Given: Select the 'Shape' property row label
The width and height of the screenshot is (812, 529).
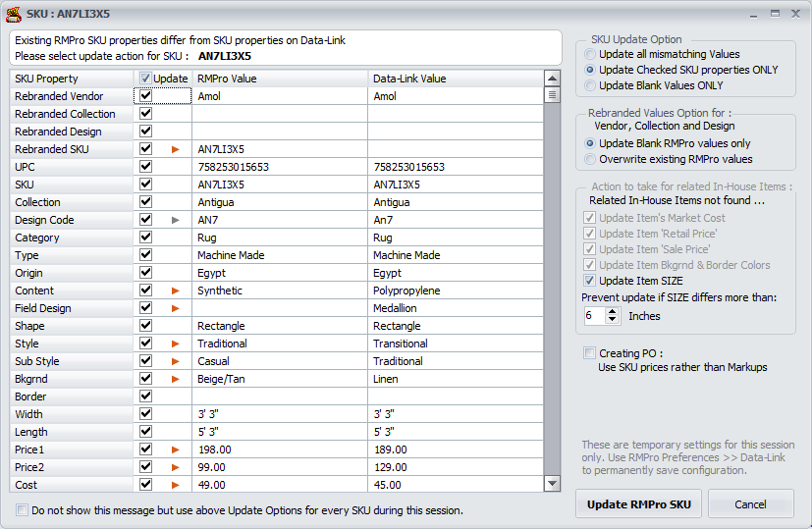Looking at the screenshot, I should (72, 326).
